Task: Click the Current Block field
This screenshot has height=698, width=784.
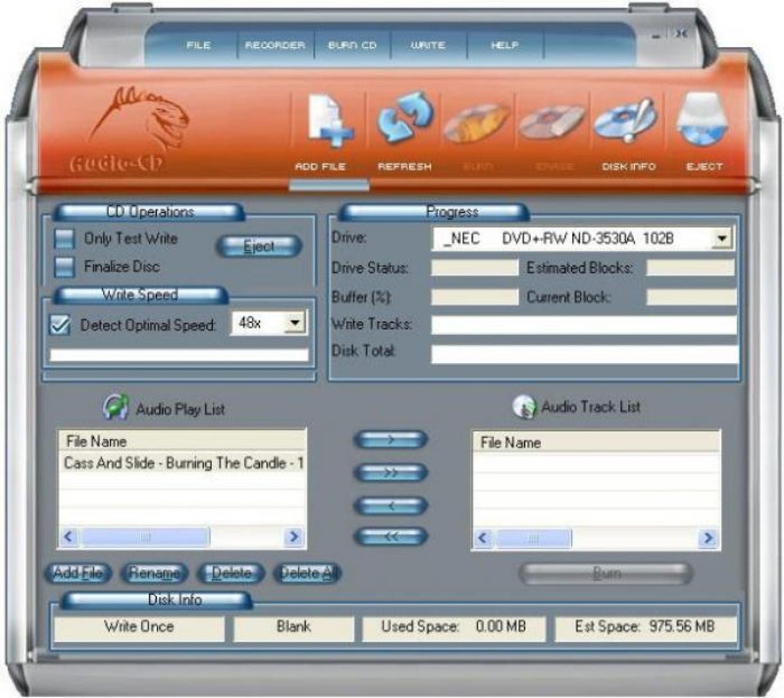Action: click(690, 297)
